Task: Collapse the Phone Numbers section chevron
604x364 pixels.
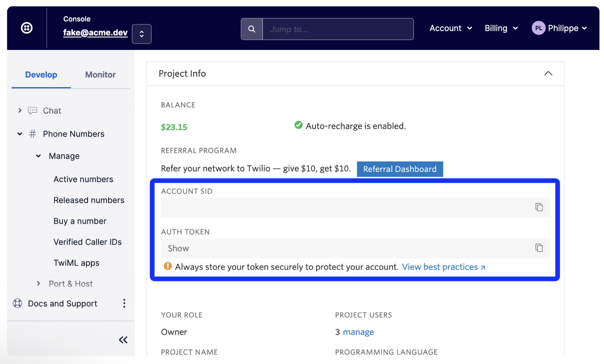Action: [x=20, y=134]
